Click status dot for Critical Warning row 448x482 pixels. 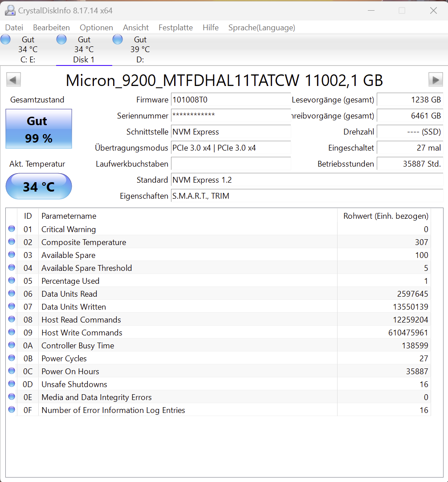(x=12, y=229)
